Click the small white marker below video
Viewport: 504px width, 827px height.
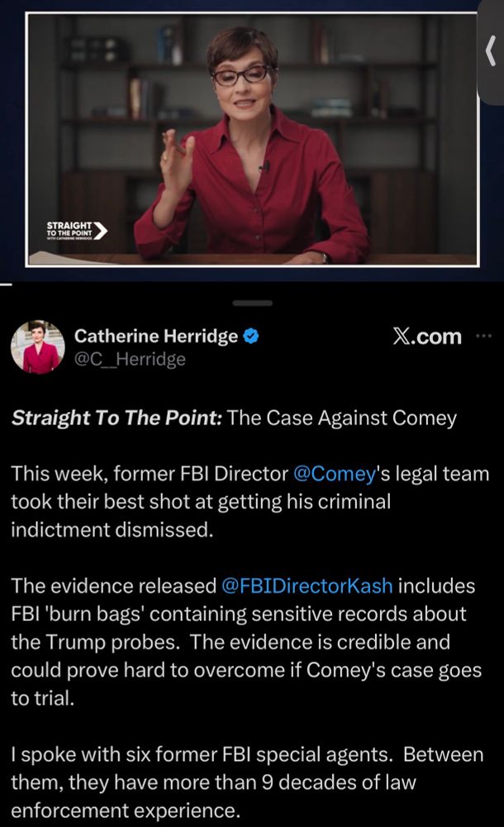pos(6,284)
